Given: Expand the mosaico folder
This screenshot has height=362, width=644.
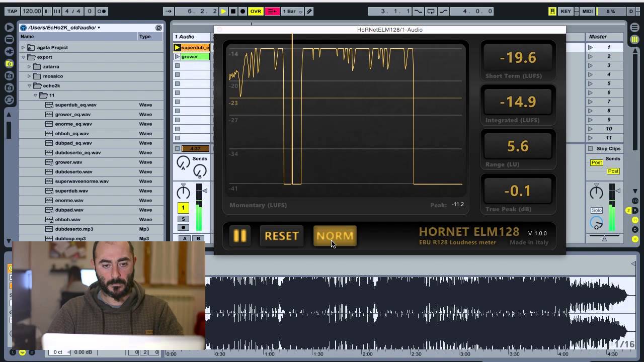Looking at the screenshot, I should pyautogui.click(x=29, y=76).
